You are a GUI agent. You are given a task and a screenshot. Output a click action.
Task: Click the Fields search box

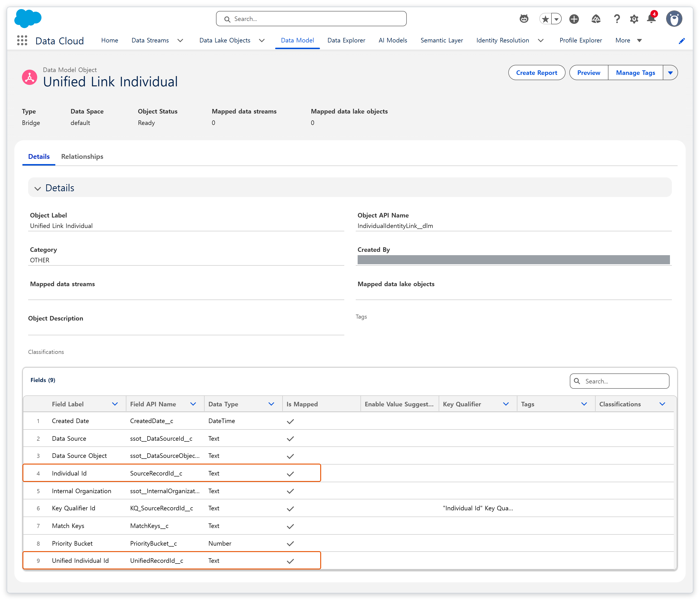619,381
